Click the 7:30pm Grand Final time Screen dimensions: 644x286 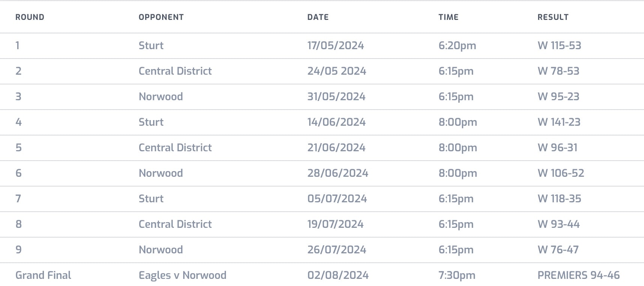tap(457, 275)
